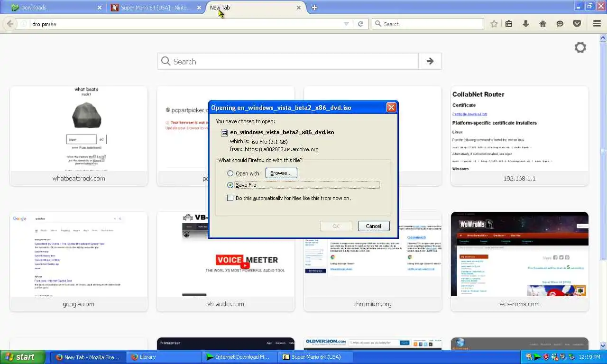Open the whatbeatsrock.com tile
Viewport: 607px width, 364px height.
(x=79, y=136)
